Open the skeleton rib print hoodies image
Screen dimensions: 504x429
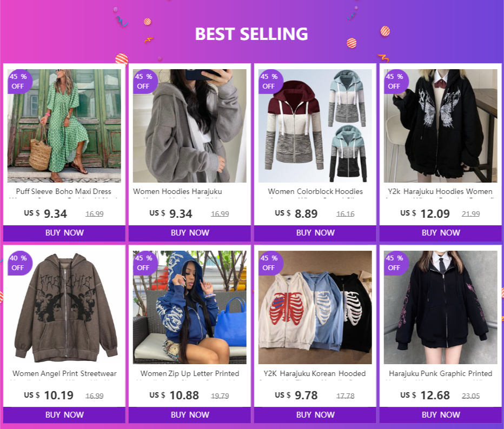[315, 307]
